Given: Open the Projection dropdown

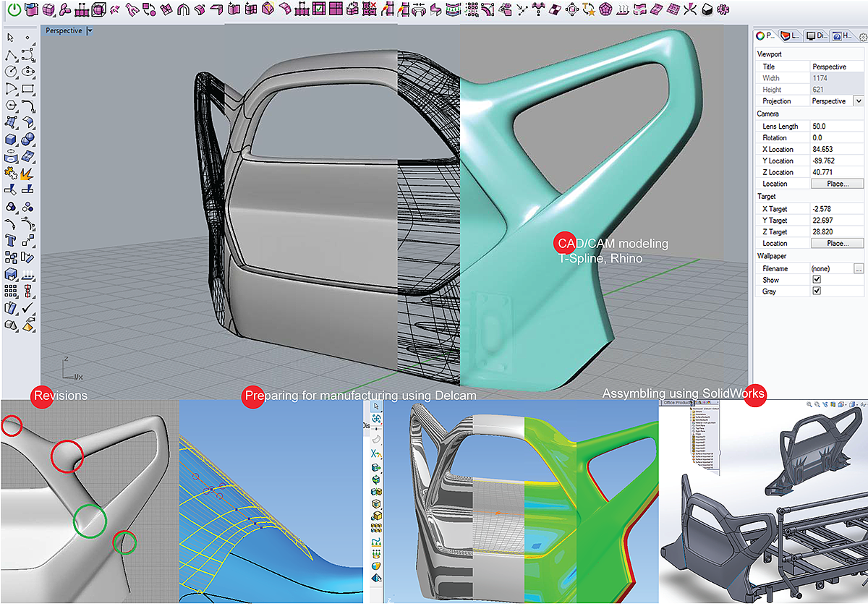Looking at the screenshot, I should point(859,101).
